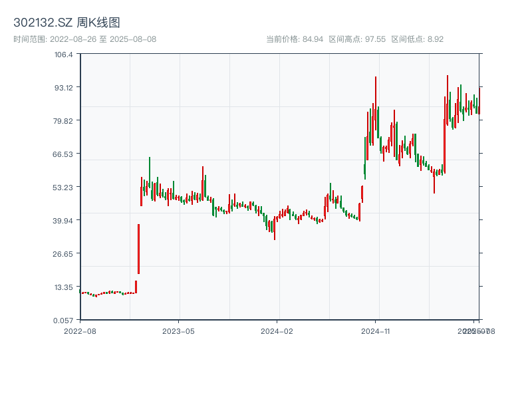Click the overlapping date label at x-axis right end
Screen dimensions: 532x399
pyautogui.click(x=476, y=331)
